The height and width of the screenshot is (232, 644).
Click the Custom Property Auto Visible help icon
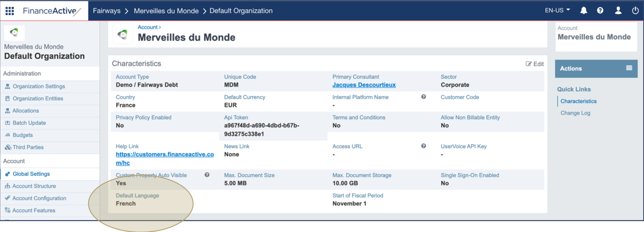pyautogui.click(x=207, y=175)
